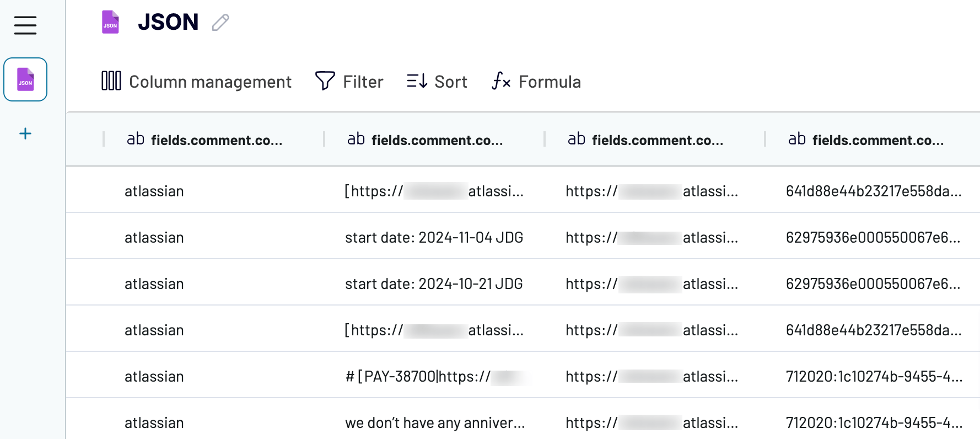This screenshot has height=439, width=980.
Task: Select the cell reading start date: 2024-11-04 JDG
Action: point(434,237)
